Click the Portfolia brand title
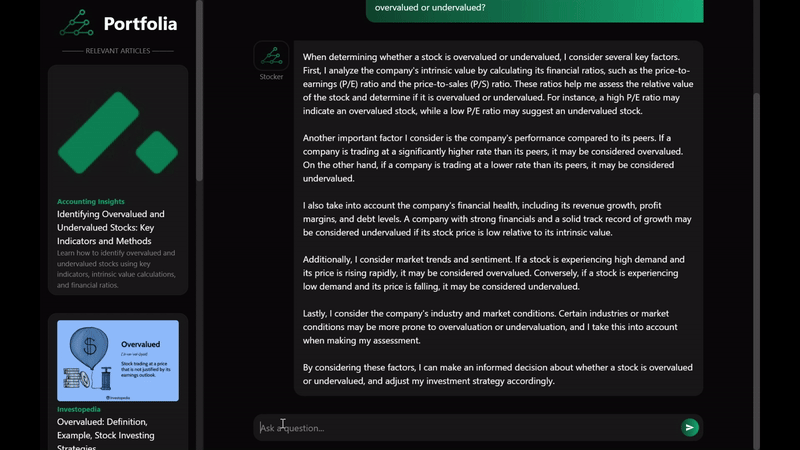Image resolution: width=800 pixels, height=450 pixels. [140, 23]
